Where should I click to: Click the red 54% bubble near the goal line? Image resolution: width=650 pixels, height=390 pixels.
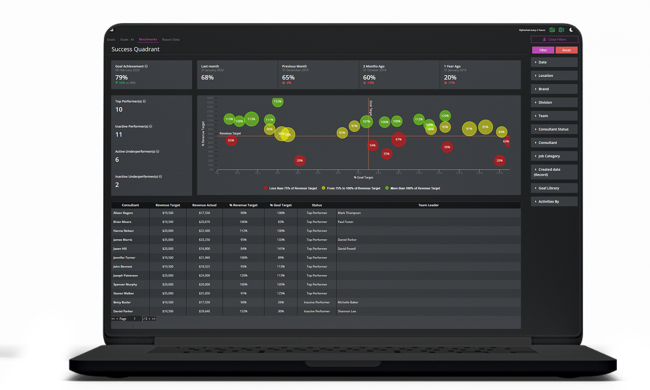pos(373,145)
